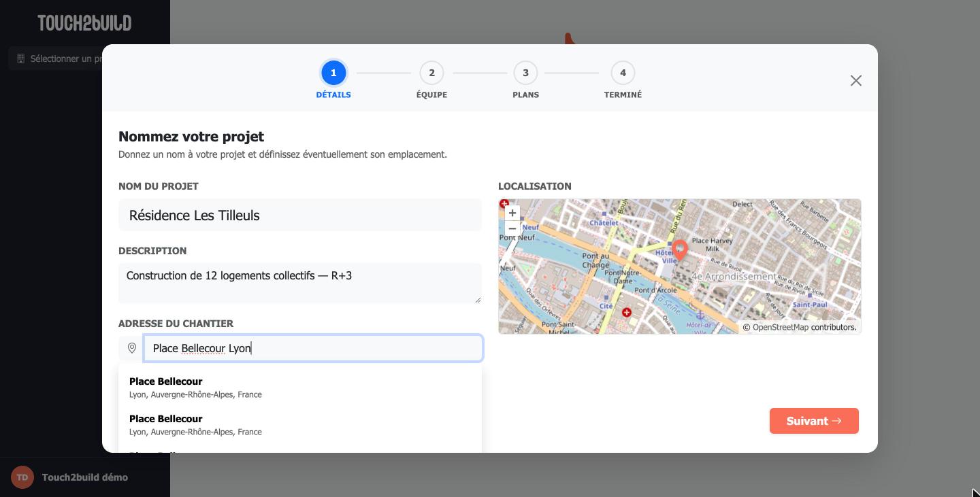Go to step 2 Équipe
Image resolution: width=980 pixels, height=497 pixels.
click(x=431, y=80)
